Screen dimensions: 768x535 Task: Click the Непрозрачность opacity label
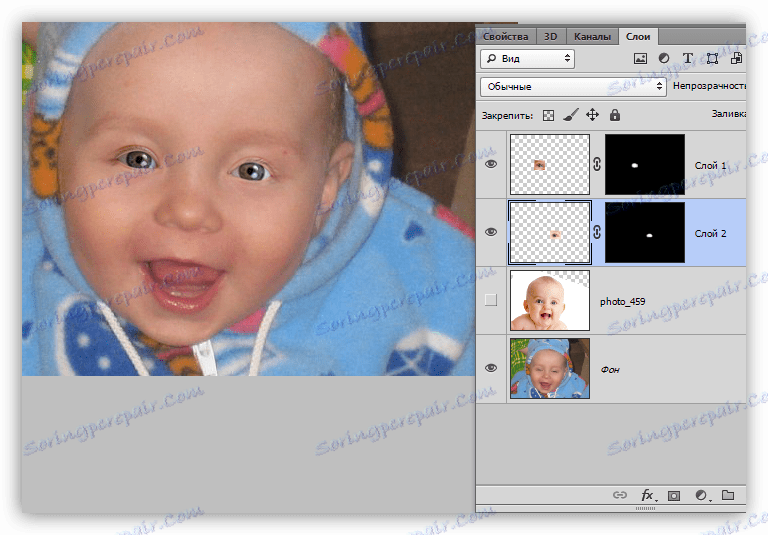pyautogui.click(x=709, y=86)
